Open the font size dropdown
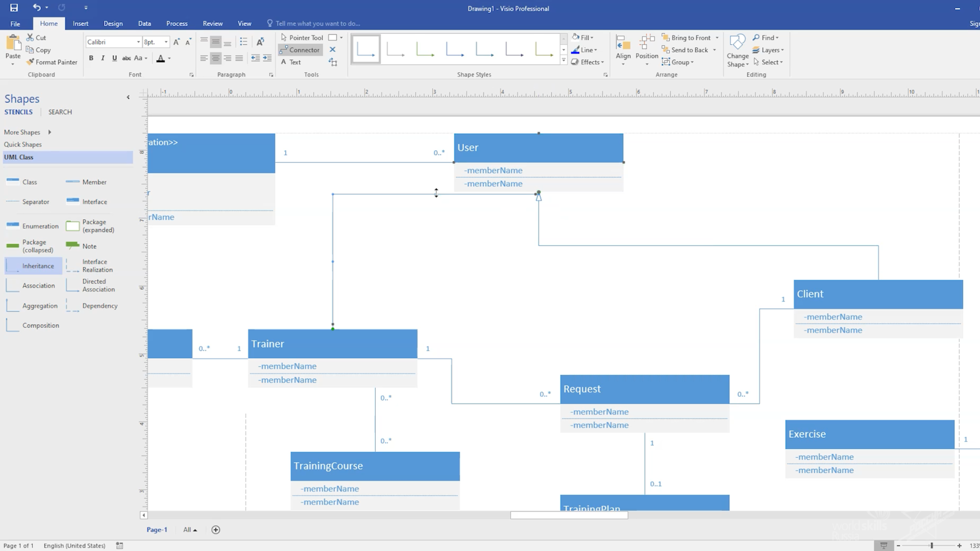 tap(166, 42)
